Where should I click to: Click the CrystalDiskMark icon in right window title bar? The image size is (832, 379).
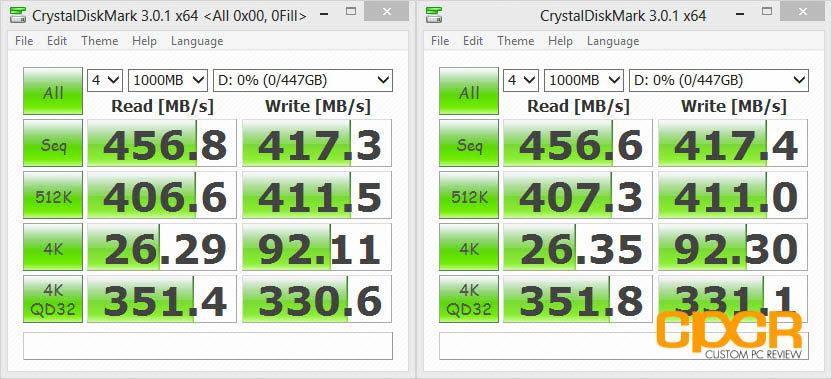(435, 16)
